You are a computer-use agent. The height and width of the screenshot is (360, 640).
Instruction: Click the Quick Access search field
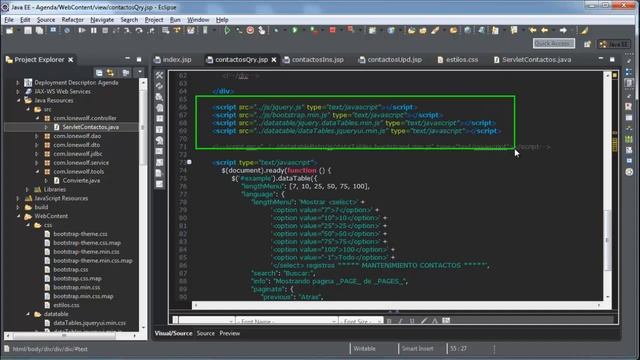tap(553, 44)
